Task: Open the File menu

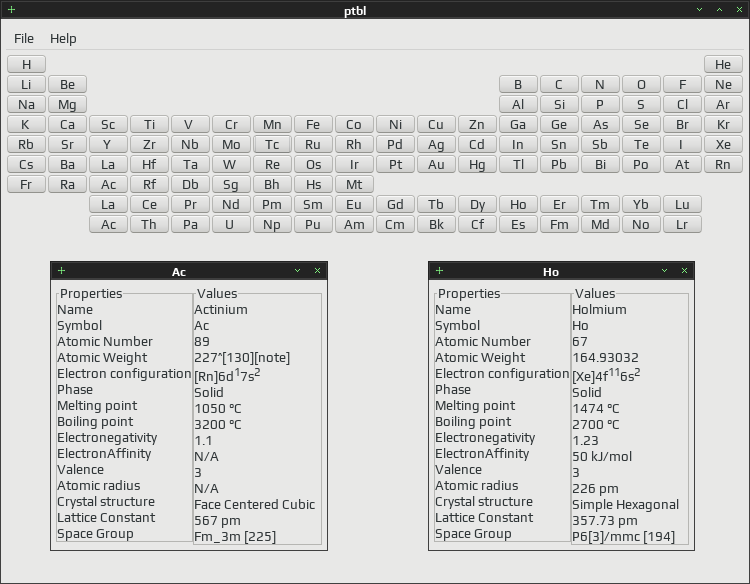Action: [x=24, y=38]
